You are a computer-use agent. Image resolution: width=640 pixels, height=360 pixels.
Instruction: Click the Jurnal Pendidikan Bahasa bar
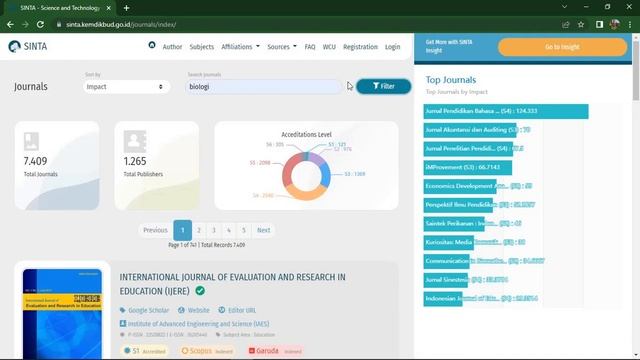click(x=506, y=111)
